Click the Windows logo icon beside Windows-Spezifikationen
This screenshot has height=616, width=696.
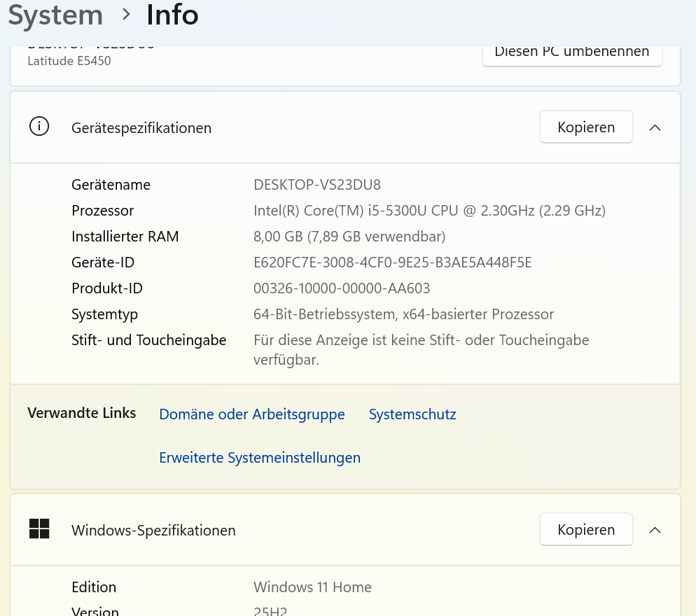[x=39, y=528]
